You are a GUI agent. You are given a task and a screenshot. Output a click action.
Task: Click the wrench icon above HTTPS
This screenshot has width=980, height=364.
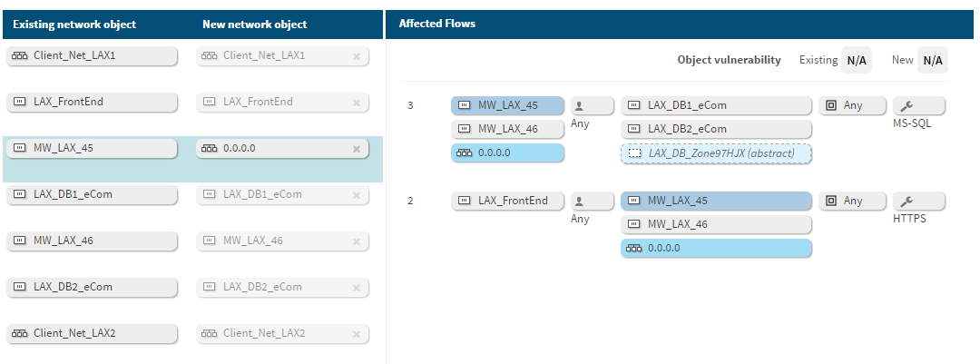pyautogui.click(x=905, y=201)
